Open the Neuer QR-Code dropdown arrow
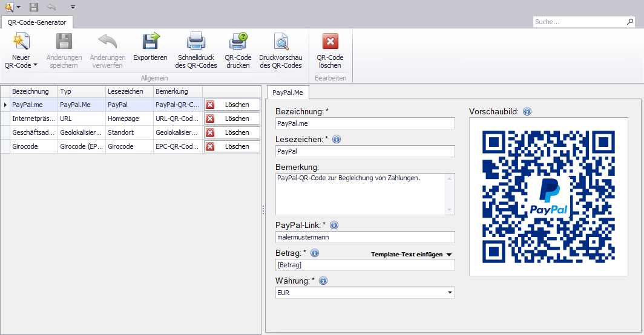644x335 pixels. click(35, 65)
